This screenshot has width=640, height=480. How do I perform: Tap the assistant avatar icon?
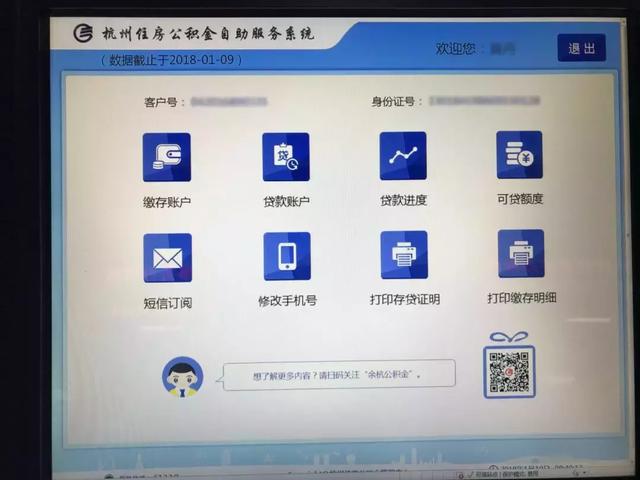click(x=182, y=377)
